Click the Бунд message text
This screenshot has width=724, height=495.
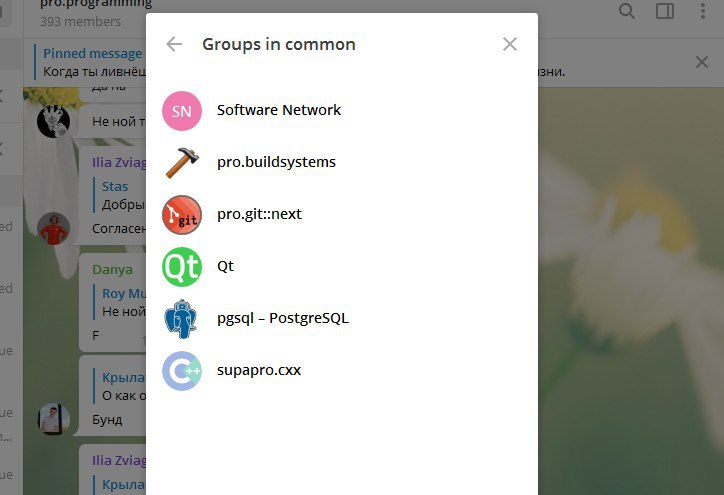click(x=107, y=420)
